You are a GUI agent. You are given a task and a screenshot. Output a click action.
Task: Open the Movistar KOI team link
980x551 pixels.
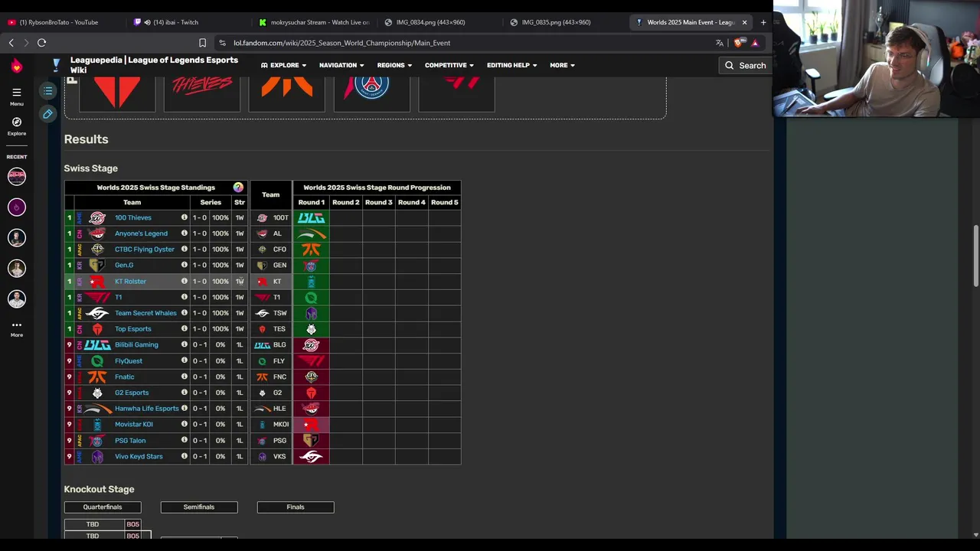tap(134, 424)
